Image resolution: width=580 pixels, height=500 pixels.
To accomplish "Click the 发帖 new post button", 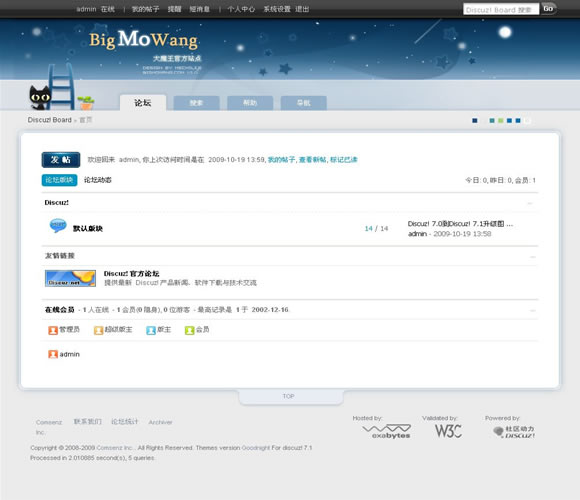I will 61,160.
